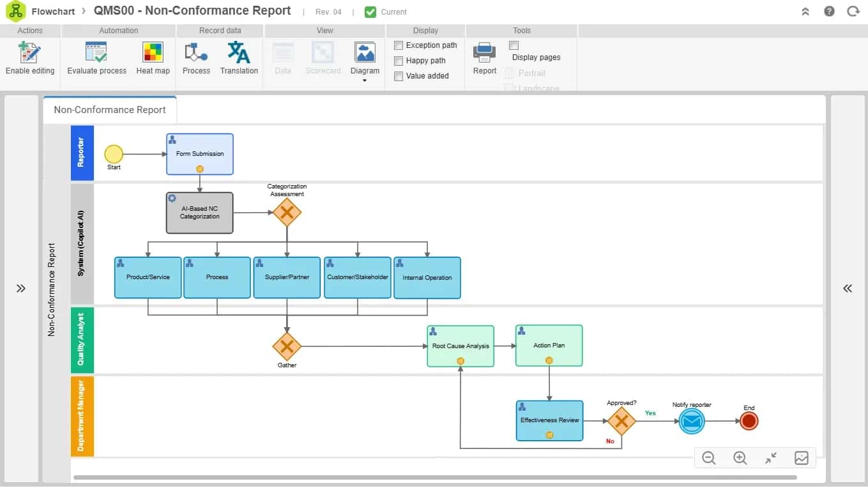Click the export diagram image icon
Viewport: 868px width, 488px height.
click(802, 458)
